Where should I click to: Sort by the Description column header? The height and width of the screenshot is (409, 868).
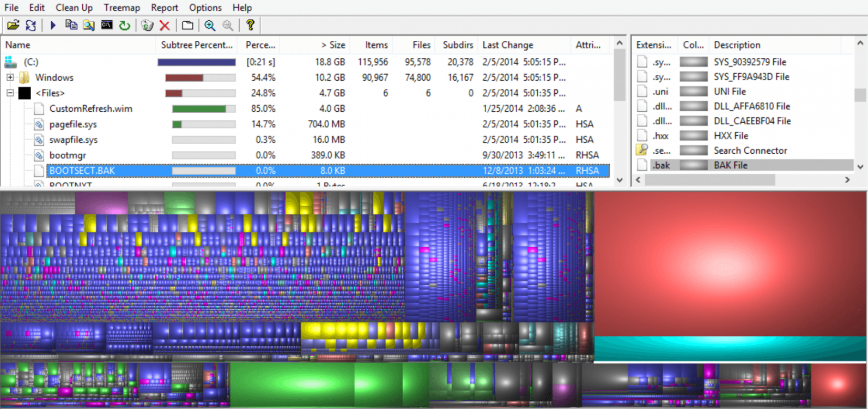click(x=775, y=45)
